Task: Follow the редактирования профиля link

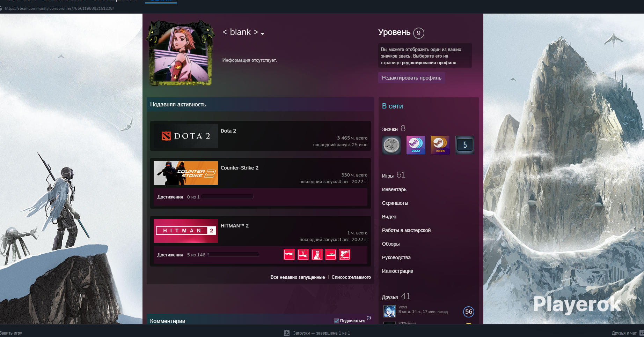Action: tap(429, 63)
